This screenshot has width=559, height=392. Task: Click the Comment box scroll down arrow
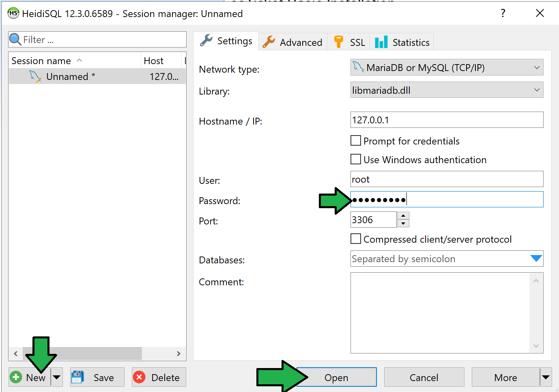536,346
